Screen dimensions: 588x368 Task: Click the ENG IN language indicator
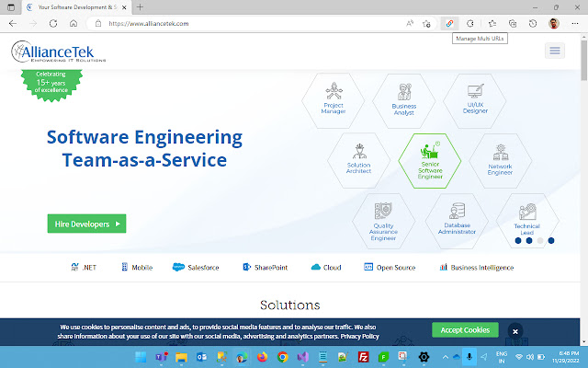(x=502, y=357)
